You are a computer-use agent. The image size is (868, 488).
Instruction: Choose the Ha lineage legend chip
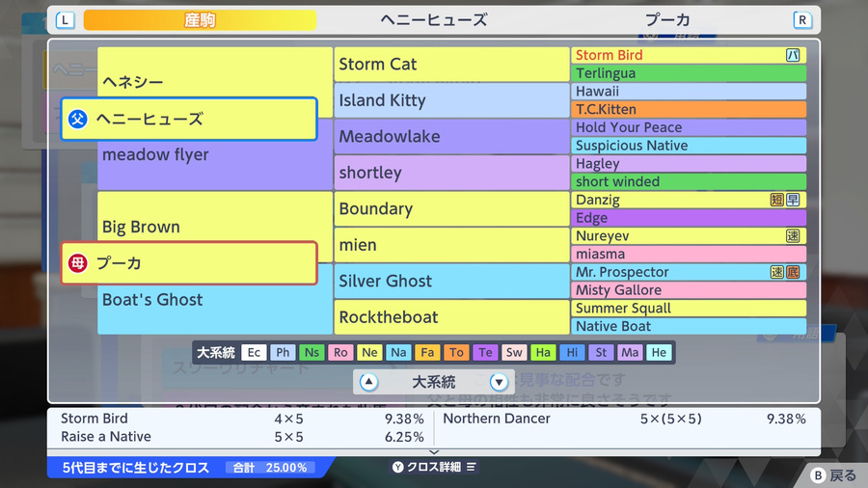click(543, 352)
